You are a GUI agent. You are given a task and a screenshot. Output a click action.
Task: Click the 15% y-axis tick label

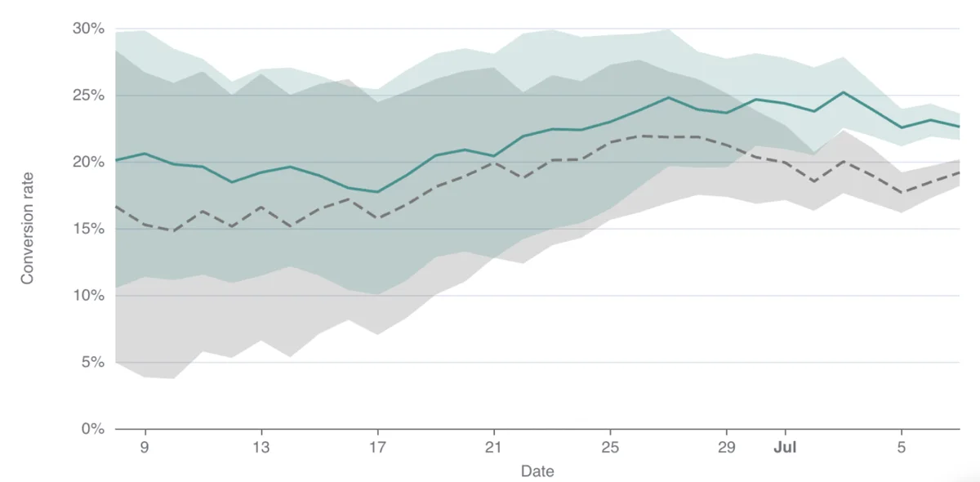point(90,229)
